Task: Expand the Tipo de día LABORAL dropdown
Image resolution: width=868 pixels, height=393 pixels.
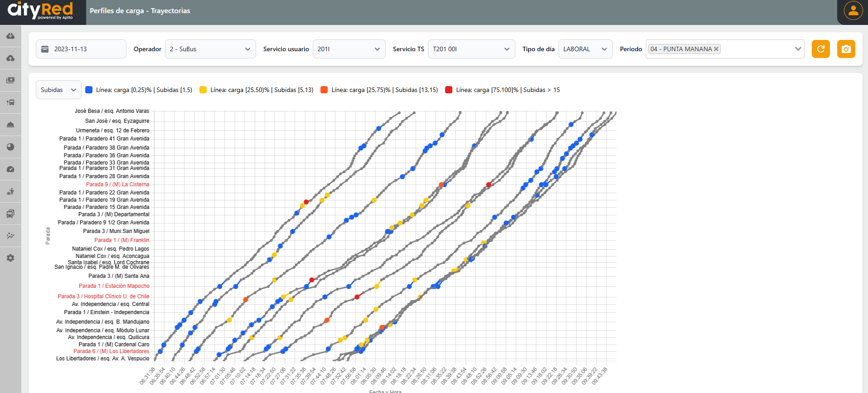Action: click(585, 49)
